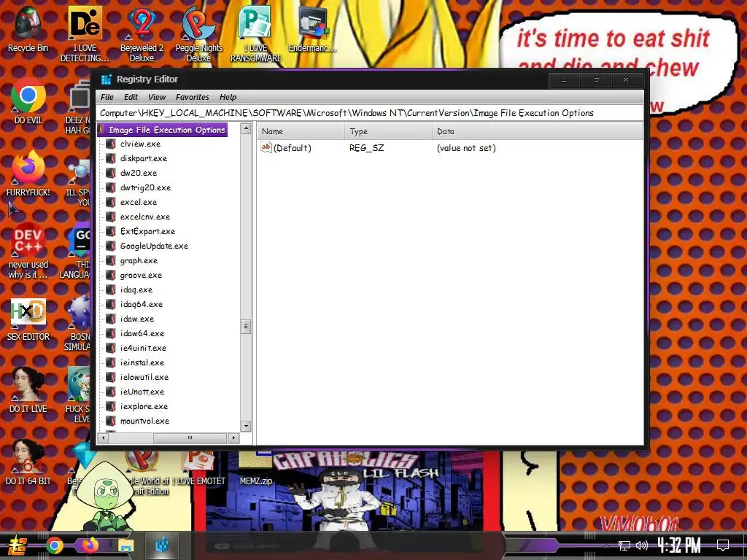Click the horizontal scroll right arrow
Screen dimensions: 747x560
click(233, 437)
